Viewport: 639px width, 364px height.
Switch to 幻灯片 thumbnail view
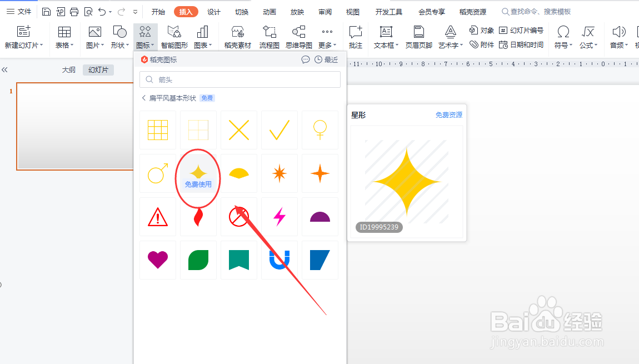click(98, 69)
